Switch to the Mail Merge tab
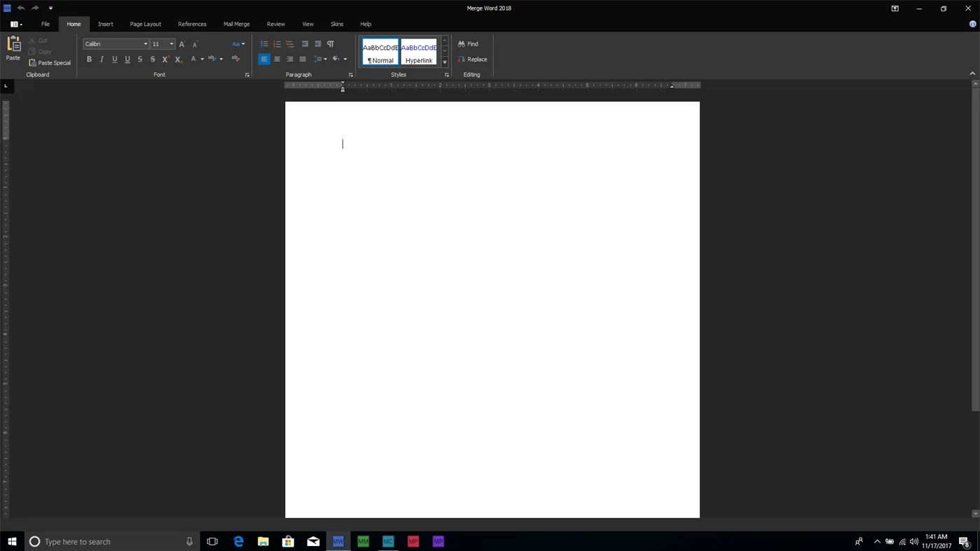The image size is (980, 551). tap(236, 23)
